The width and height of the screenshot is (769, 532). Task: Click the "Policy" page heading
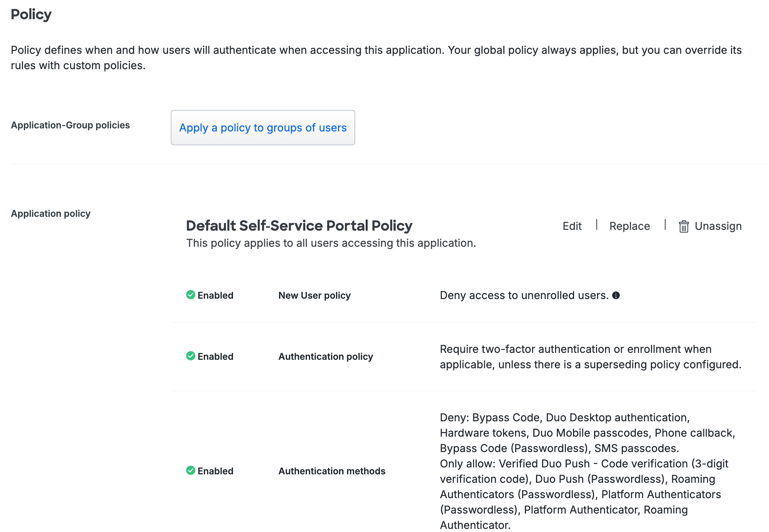tap(31, 14)
